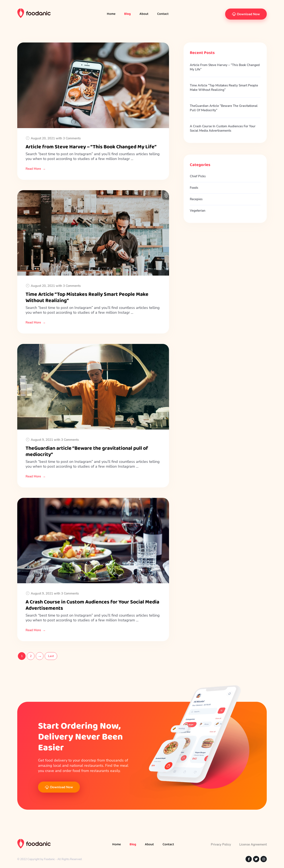The width and height of the screenshot is (284, 868).
Task: Click the foodanic logo in the footer
Action: tap(34, 844)
